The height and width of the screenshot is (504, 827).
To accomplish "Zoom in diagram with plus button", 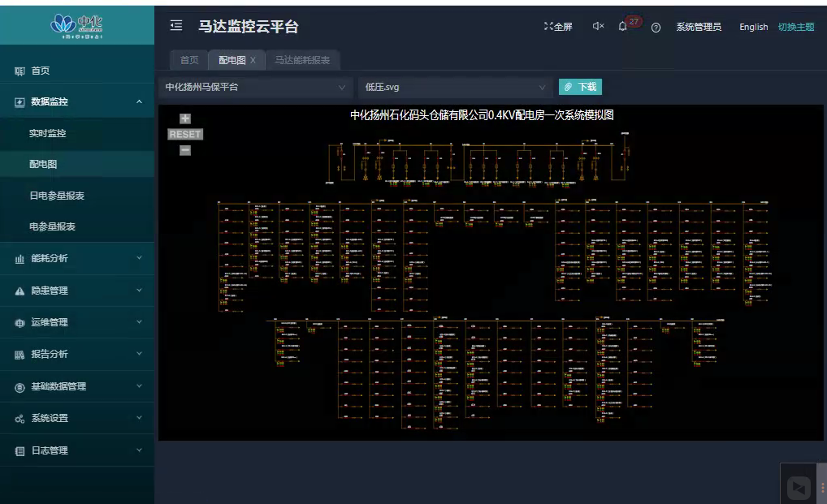I will pos(185,118).
